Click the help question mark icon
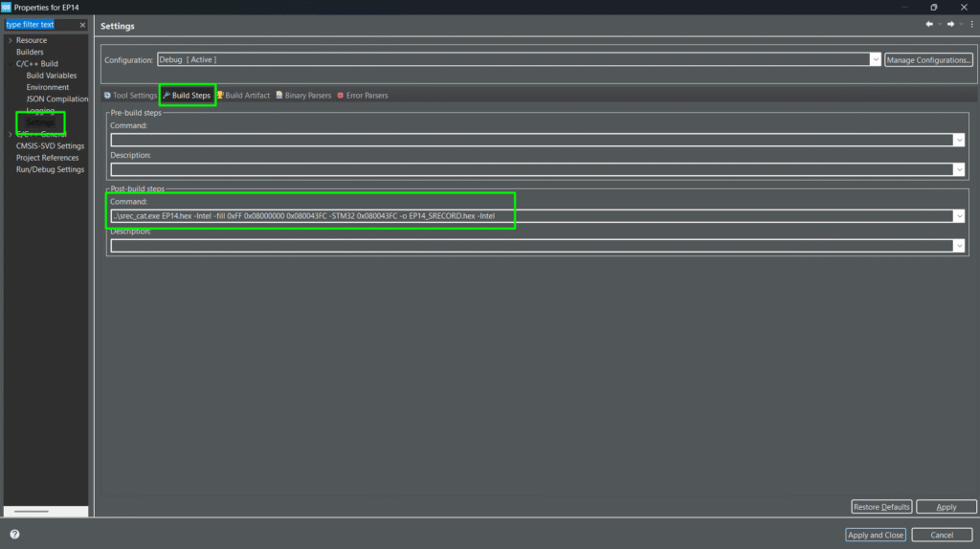980x549 pixels. pyautogui.click(x=14, y=535)
